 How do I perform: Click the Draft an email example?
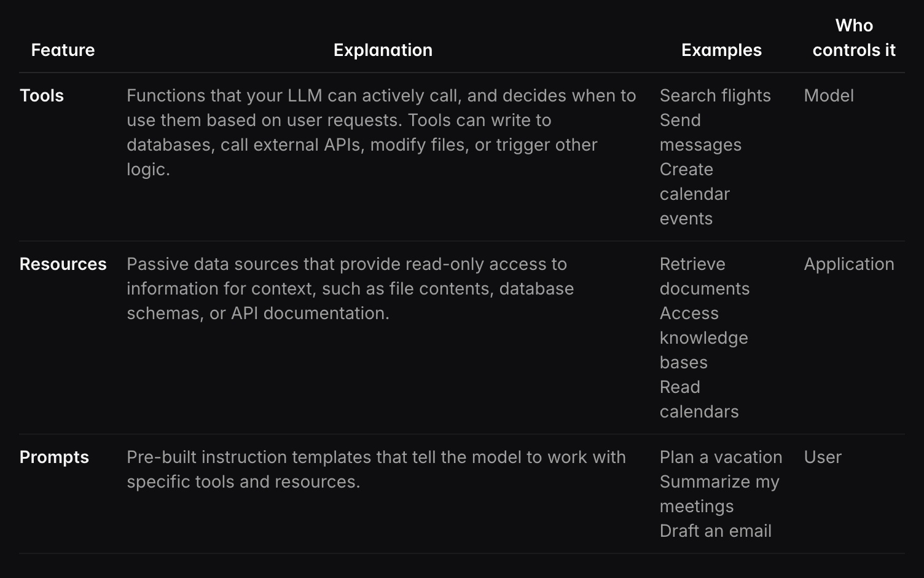click(715, 531)
